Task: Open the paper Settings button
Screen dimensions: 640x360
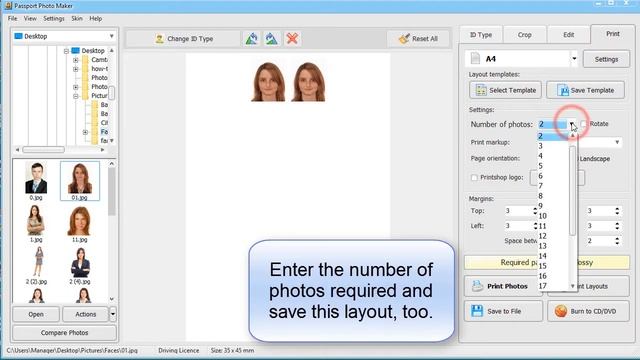Action: coord(606,59)
